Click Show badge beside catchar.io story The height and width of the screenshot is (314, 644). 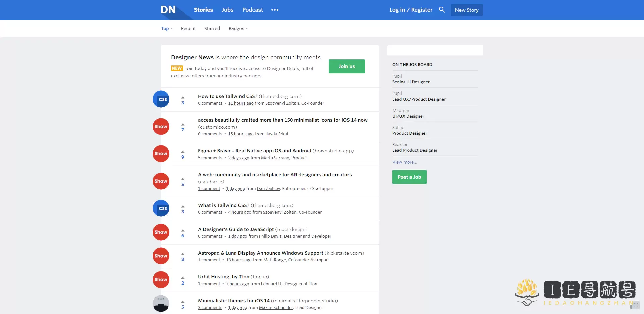point(161,181)
